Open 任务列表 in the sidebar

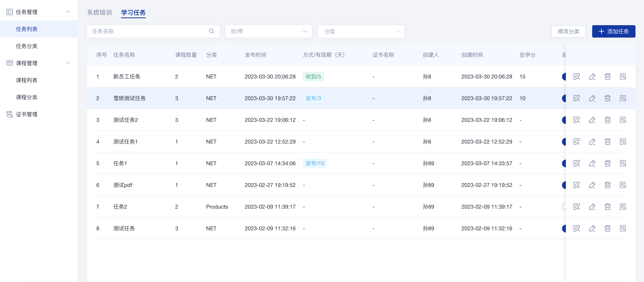coord(39,29)
